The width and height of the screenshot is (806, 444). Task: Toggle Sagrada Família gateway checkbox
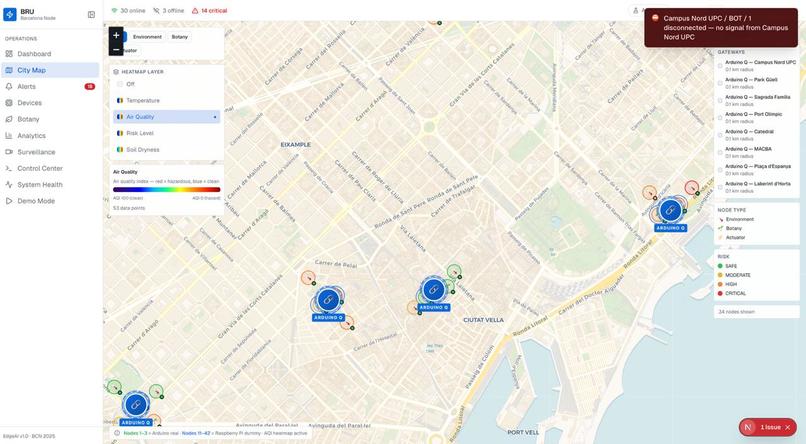coord(720,101)
